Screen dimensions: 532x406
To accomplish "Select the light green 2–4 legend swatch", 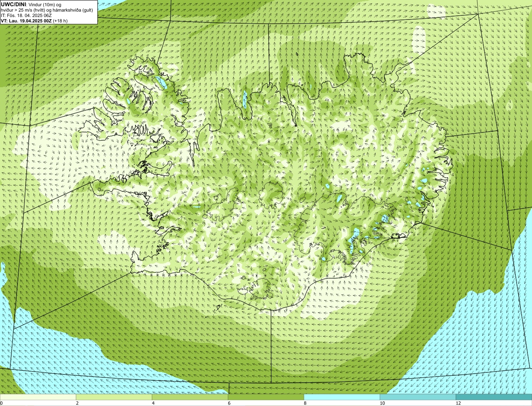I will [114, 397].
